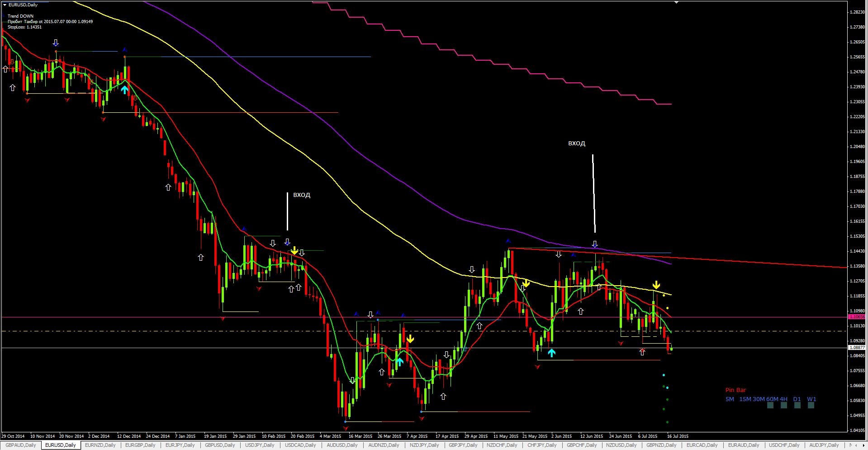Click the Pin Bar indicator square under D1

[x=797, y=405]
